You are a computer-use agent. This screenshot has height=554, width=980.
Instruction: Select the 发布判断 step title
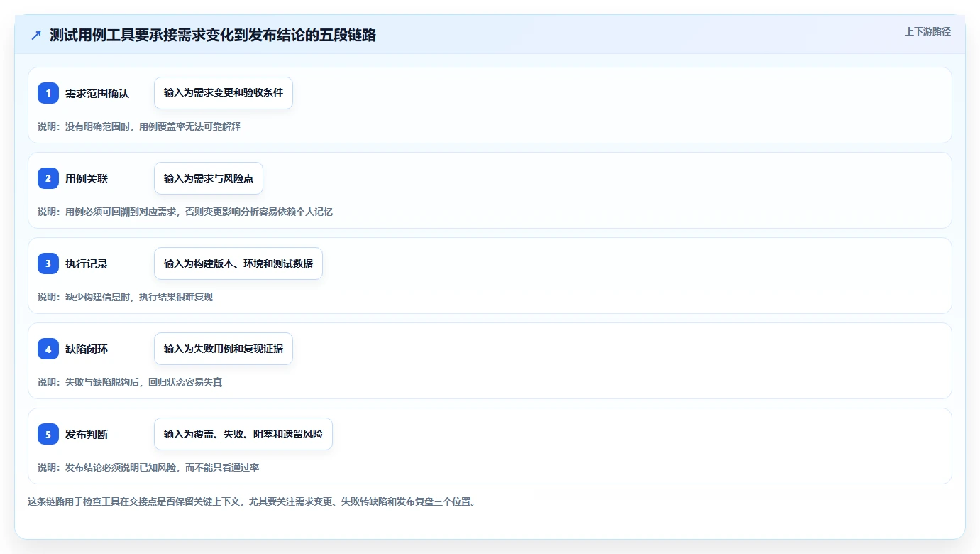[87, 434]
